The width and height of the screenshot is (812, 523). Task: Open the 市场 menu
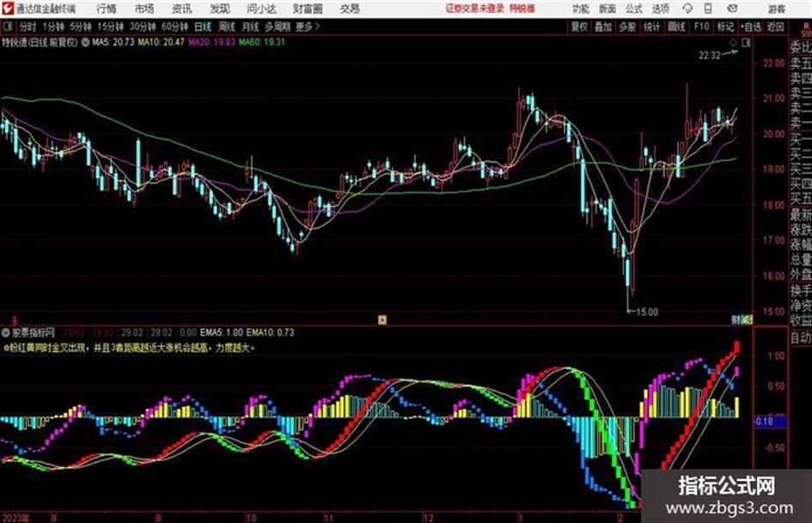pos(144,9)
